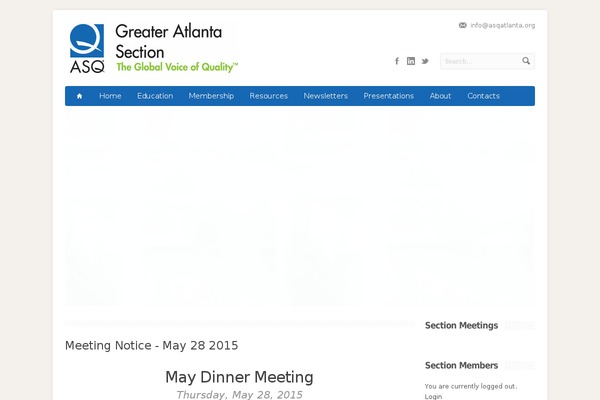Navigate to the Contacts page

[x=483, y=96]
